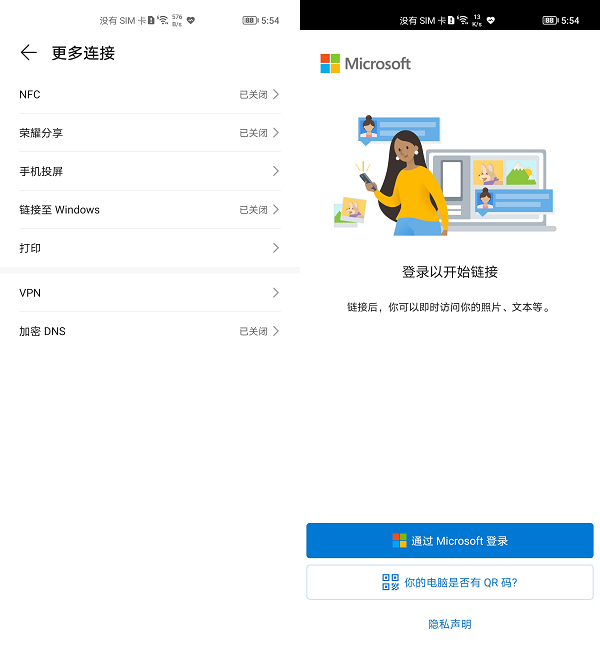
Task: Open 荣耀分享 settings
Action: [x=149, y=133]
